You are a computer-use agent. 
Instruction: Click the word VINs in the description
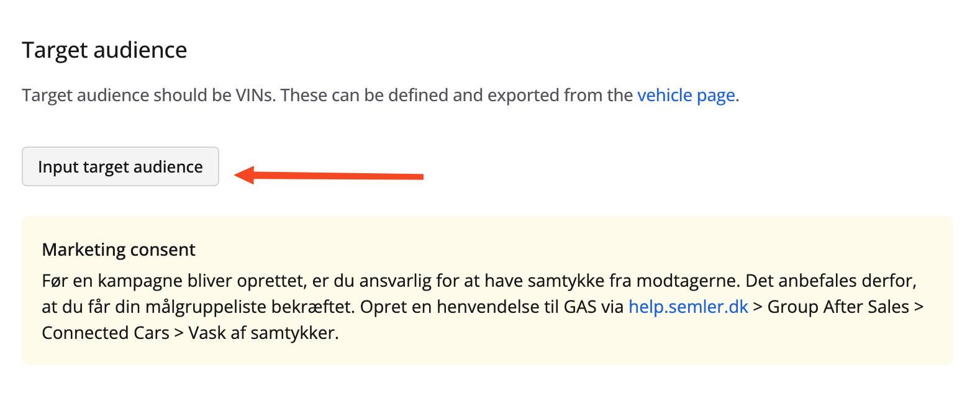(x=255, y=95)
